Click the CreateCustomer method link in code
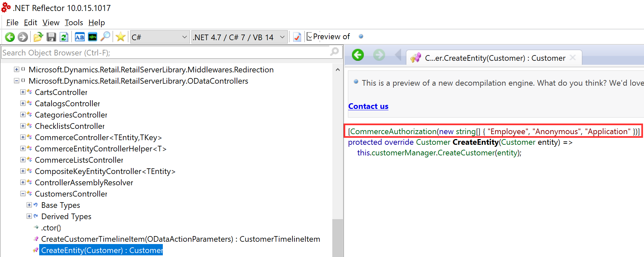Viewport: 644px width, 257px height. (466, 153)
